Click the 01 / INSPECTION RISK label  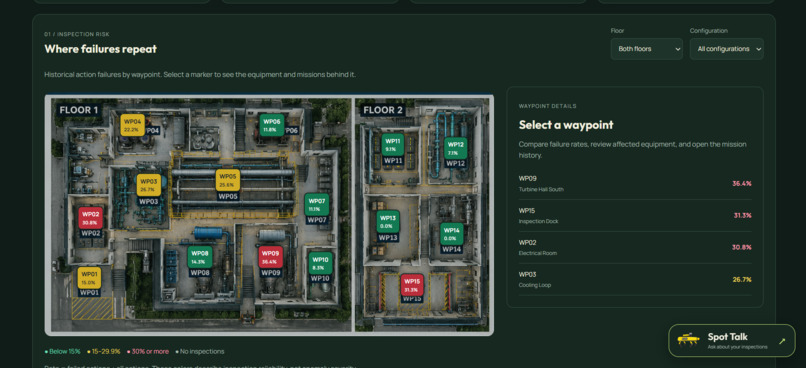coord(77,34)
